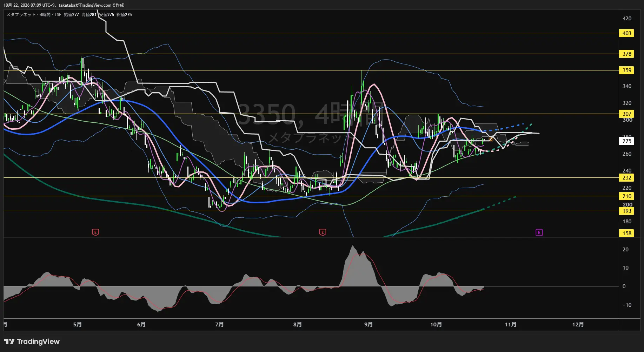
Task: Click the red earnings marker near August
Action: (x=323, y=232)
